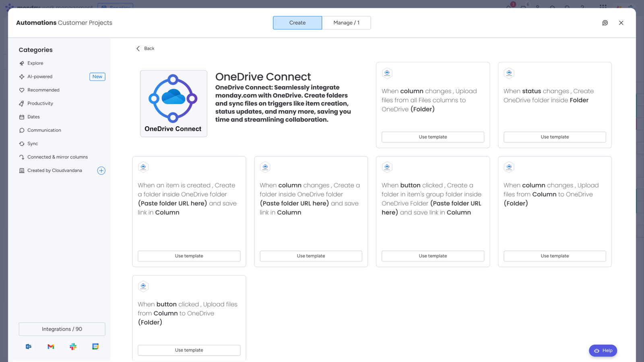This screenshot has height=362, width=644.
Task: Use template for status changes create folder
Action: 555,137
